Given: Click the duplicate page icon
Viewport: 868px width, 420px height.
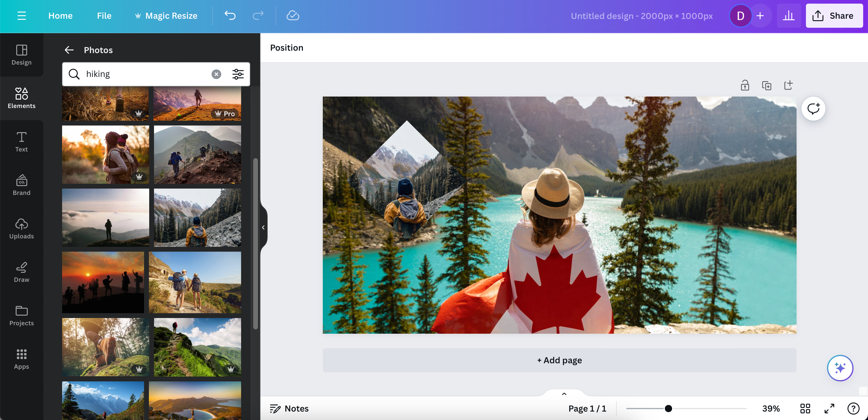Looking at the screenshot, I should (766, 85).
